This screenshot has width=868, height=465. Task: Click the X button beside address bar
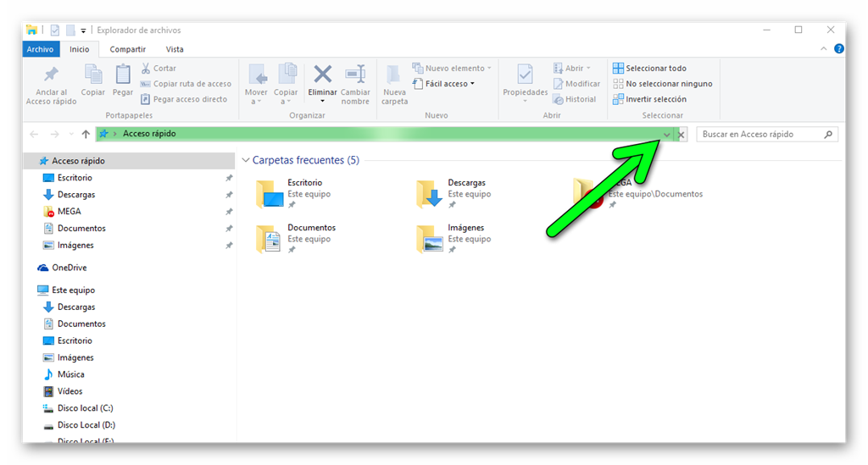click(682, 135)
